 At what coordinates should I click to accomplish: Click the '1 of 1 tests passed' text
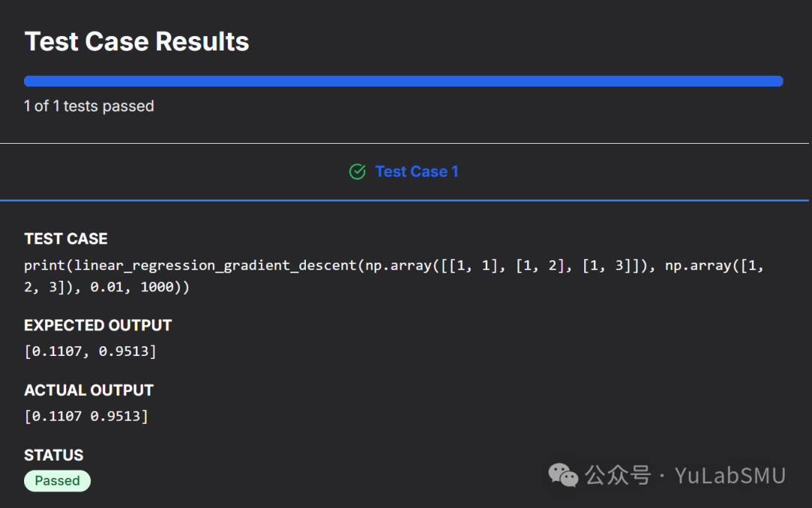click(x=89, y=106)
